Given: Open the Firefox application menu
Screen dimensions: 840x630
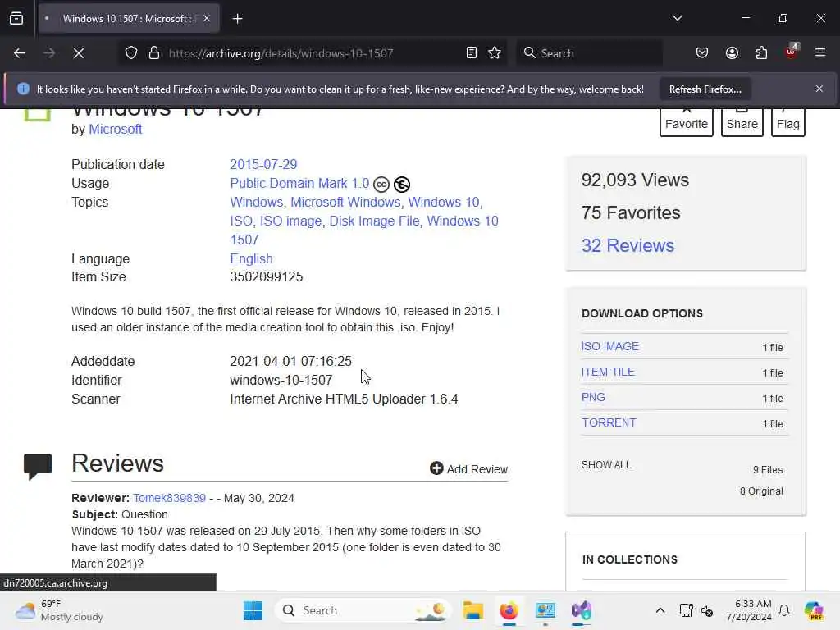Looking at the screenshot, I should click(819, 52).
